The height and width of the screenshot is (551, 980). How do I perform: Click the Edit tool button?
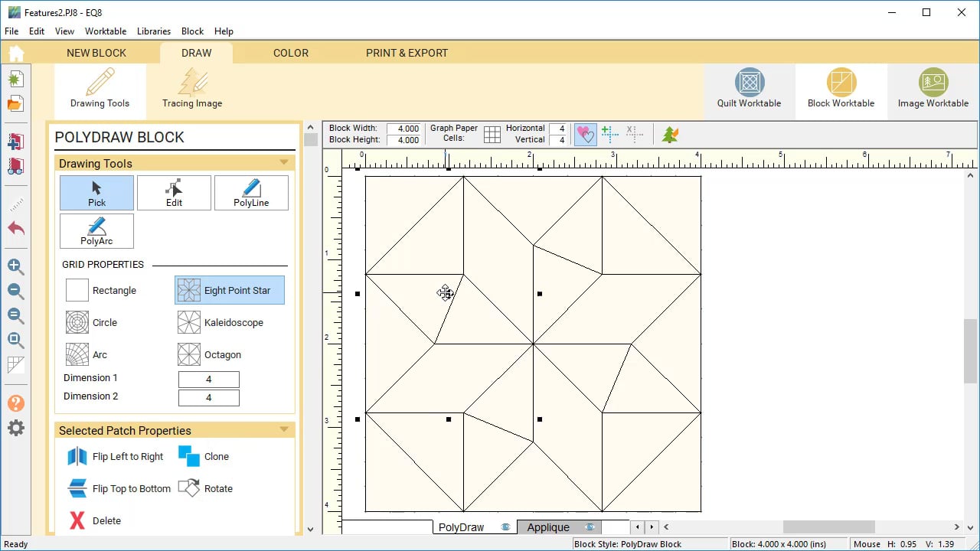[x=174, y=193]
